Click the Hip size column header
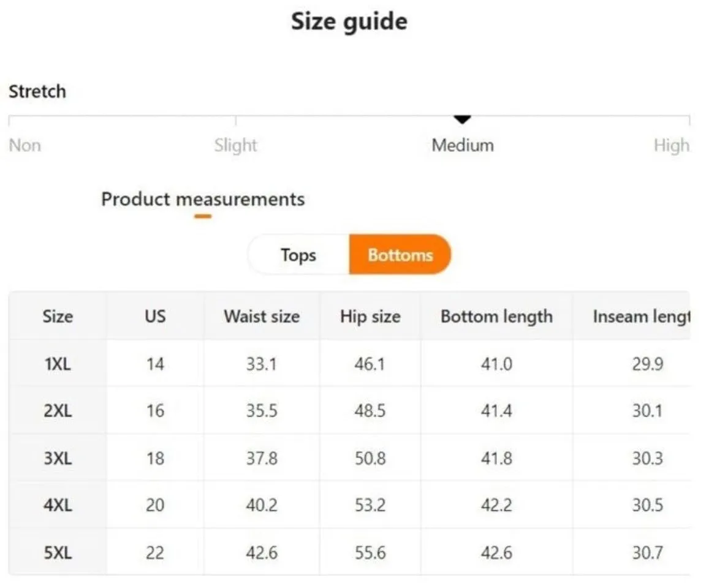The image size is (717, 588). pos(370,316)
